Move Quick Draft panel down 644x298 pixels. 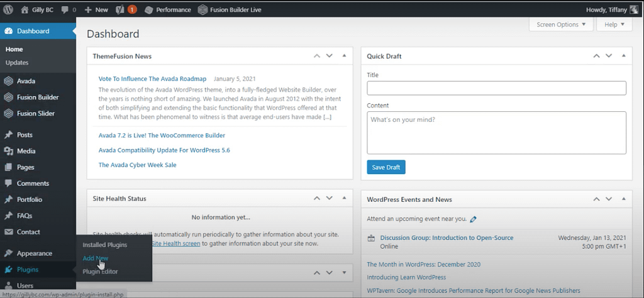coord(609,56)
